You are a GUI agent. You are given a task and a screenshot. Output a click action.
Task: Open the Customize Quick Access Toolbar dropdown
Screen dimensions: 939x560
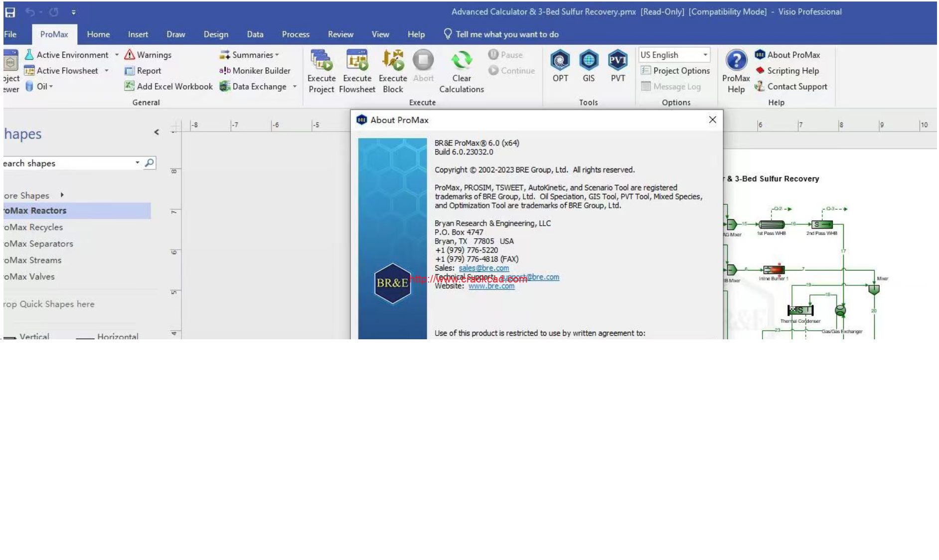pyautogui.click(x=73, y=12)
